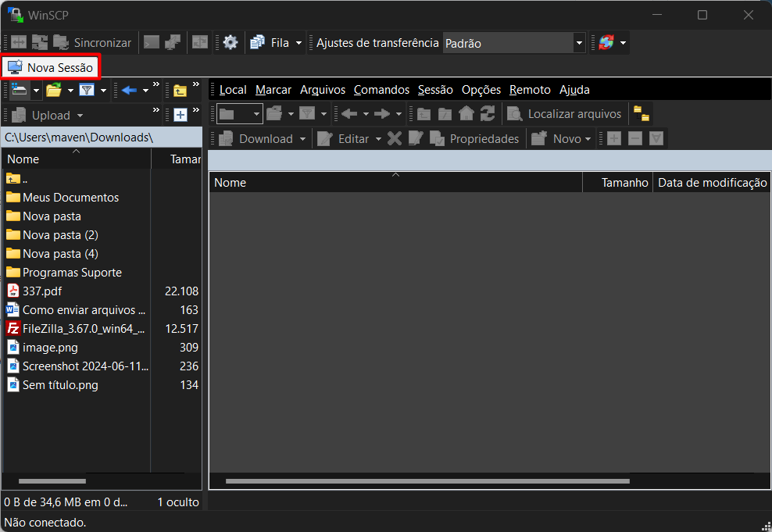Click remote select files plus icon
Viewport: 772px width, 532px height.
[x=613, y=139]
